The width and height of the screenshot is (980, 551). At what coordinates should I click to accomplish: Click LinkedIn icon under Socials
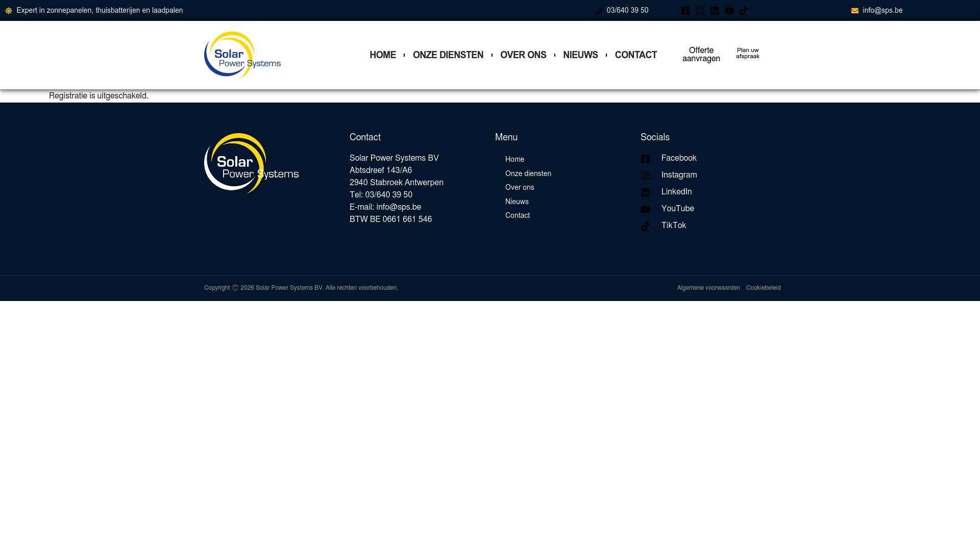click(x=645, y=193)
